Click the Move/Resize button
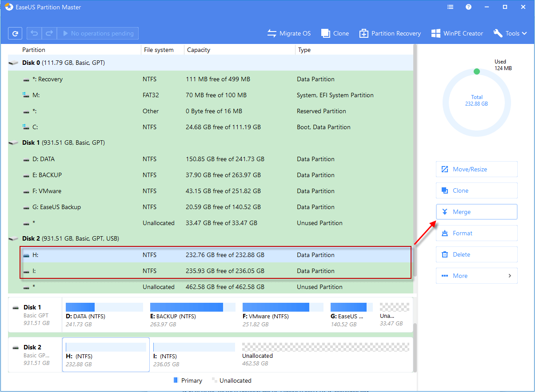This screenshot has width=535, height=392. (477, 169)
